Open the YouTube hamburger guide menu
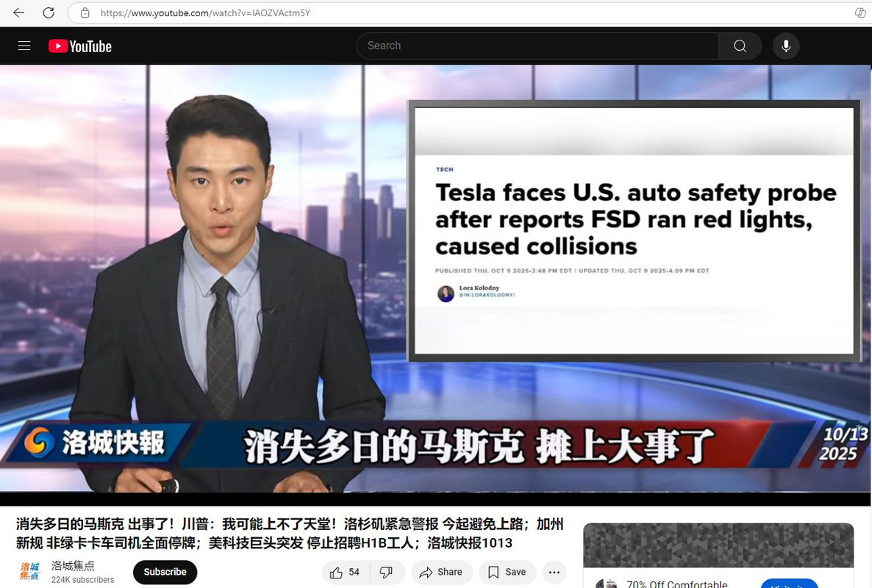Viewport: 872px width, 588px height. coord(24,46)
